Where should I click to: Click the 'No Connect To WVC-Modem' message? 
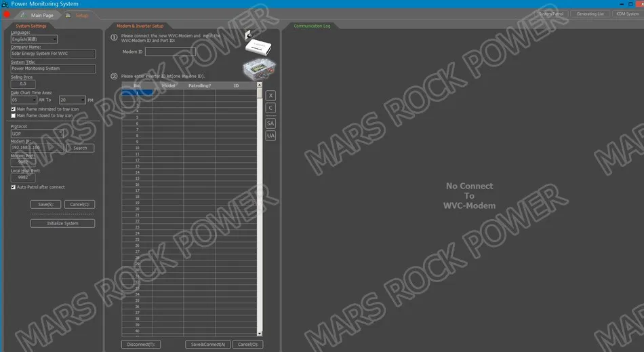(x=470, y=196)
